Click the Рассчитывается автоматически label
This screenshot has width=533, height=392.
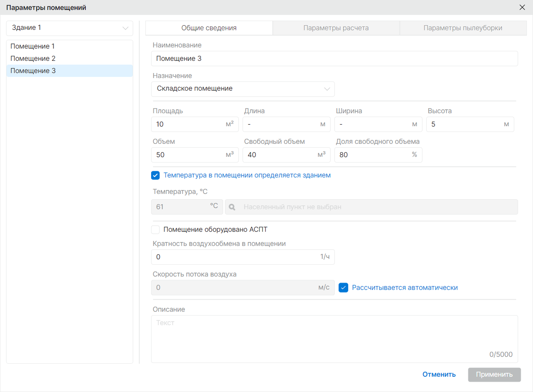(405, 288)
